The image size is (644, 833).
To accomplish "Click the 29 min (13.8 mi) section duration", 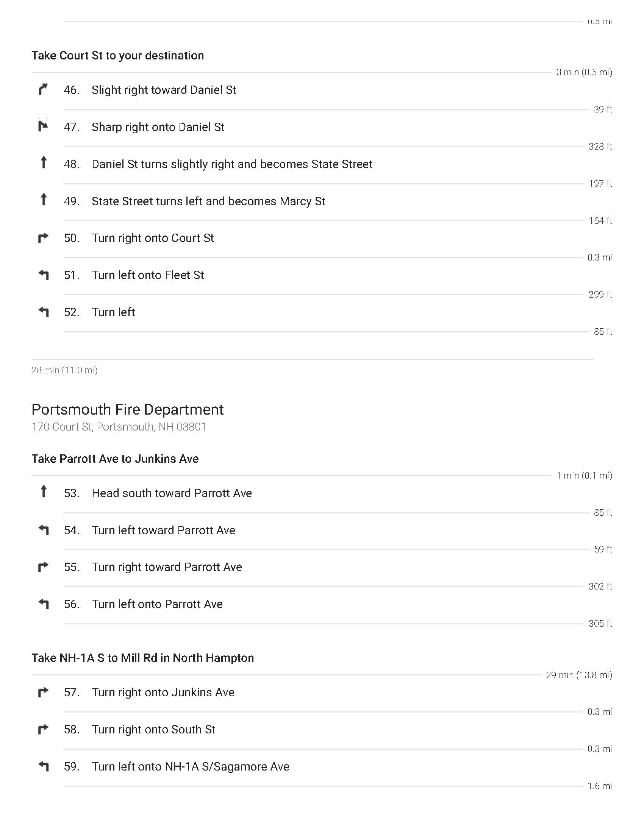I will click(x=579, y=675).
